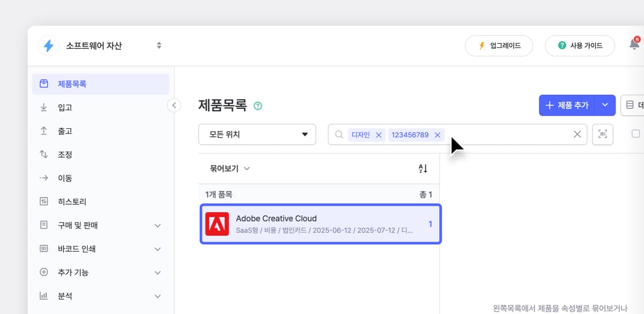
Task: Open the 묶어보기 grouping dropdown
Action: pyautogui.click(x=229, y=168)
